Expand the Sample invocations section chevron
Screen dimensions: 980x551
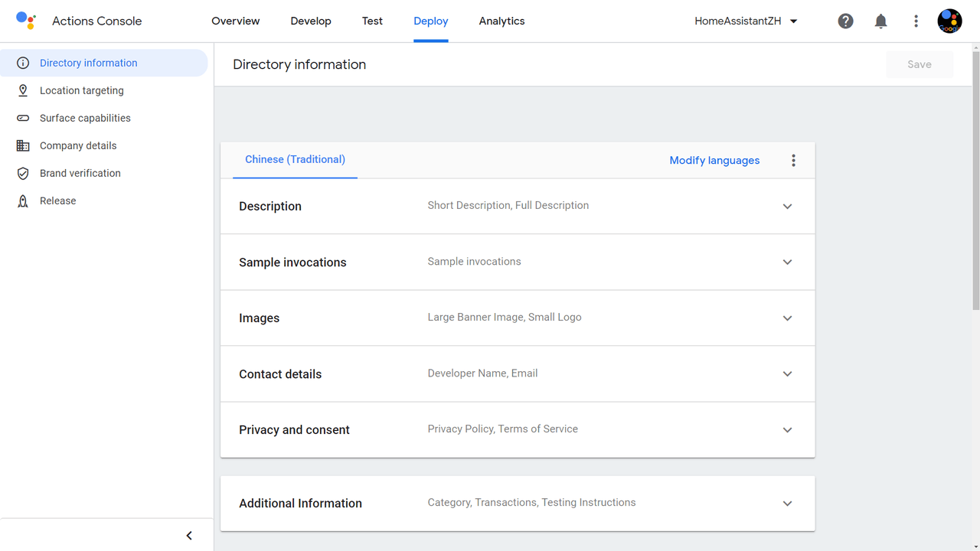tap(787, 262)
